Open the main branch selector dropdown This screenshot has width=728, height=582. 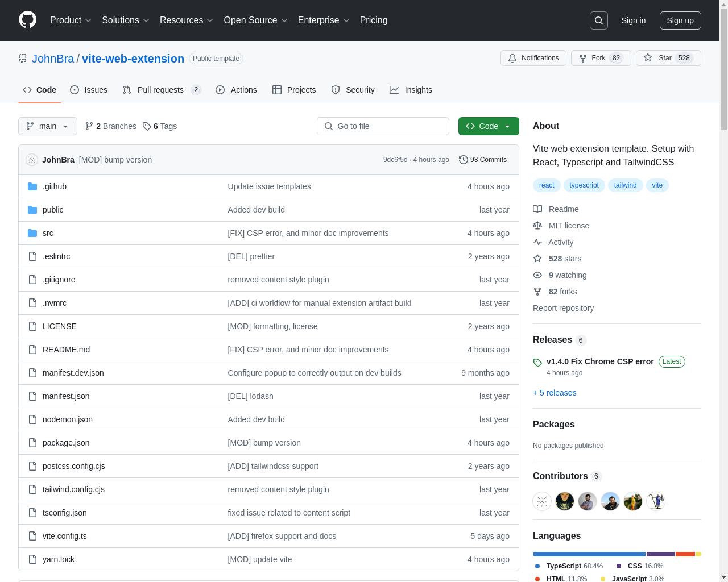48,126
